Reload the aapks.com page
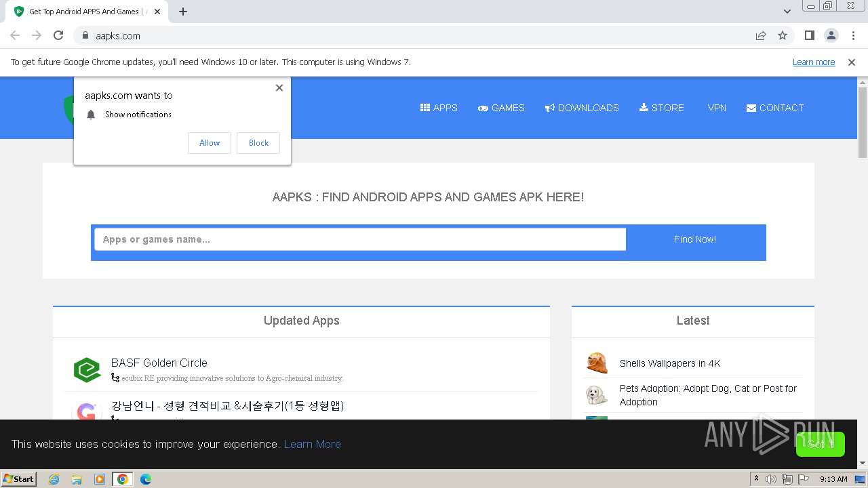This screenshot has width=868, height=488. 58,35
